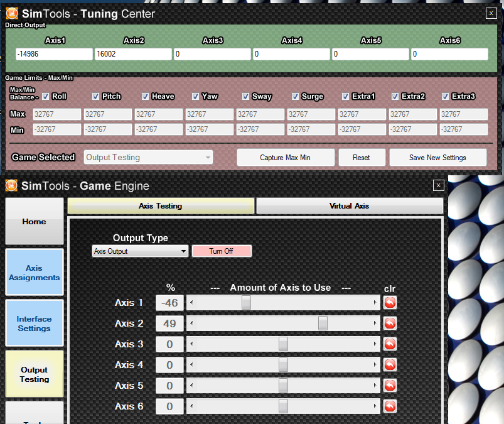Screen dimensions: 504x424
Task: Click the Axis 5 slider thumb
Action: tap(283, 386)
